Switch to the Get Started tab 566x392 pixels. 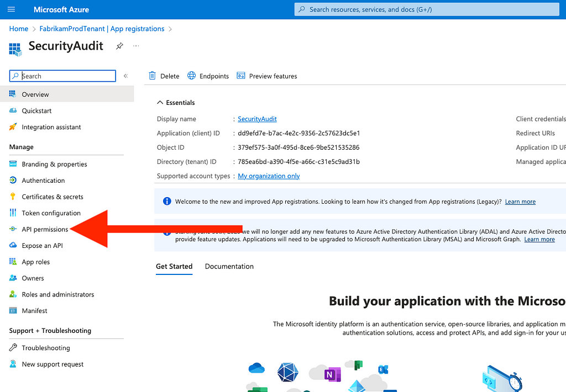pyautogui.click(x=174, y=267)
